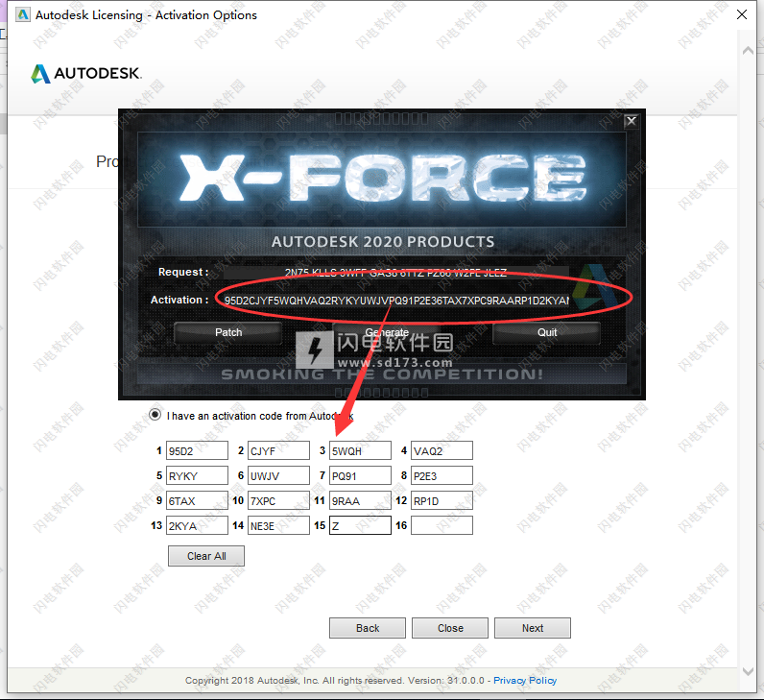Image resolution: width=764 pixels, height=700 pixels.
Task: Click the Request code field in X-Force
Action: (x=395, y=272)
